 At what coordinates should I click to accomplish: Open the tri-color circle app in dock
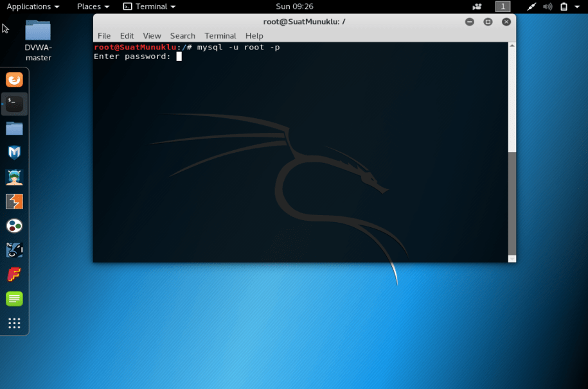click(14, 225)
